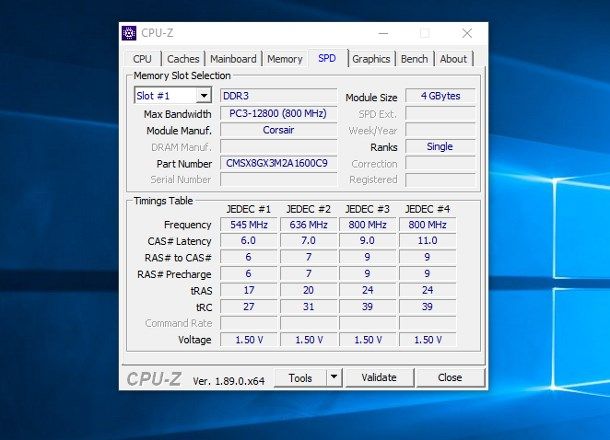610x440 pixels.
Task: Click JEDEC #1 Command Rate empty cell
Action: click(x=249, y=323)
